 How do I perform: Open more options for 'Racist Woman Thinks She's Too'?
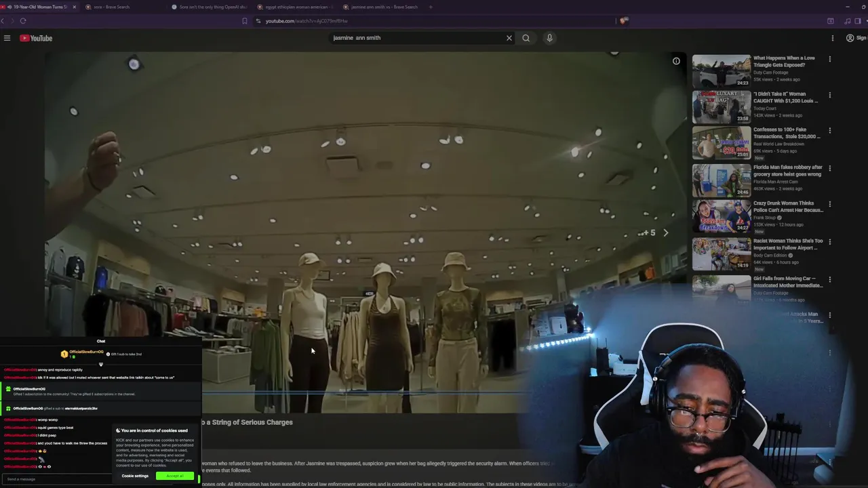coord(830,241)
